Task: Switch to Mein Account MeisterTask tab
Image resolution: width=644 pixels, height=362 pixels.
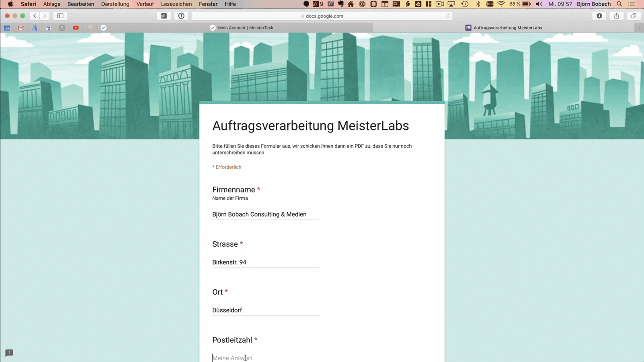Action: [x=242, y=28]
